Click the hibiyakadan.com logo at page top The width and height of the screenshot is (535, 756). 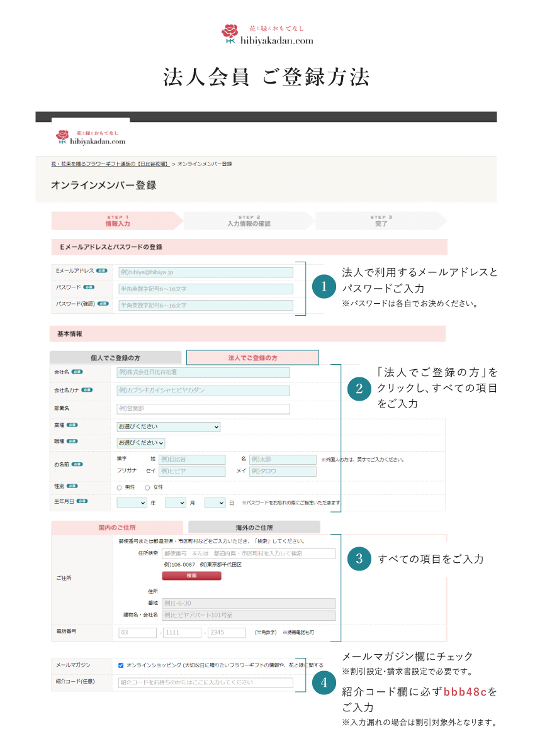[267, 35]
